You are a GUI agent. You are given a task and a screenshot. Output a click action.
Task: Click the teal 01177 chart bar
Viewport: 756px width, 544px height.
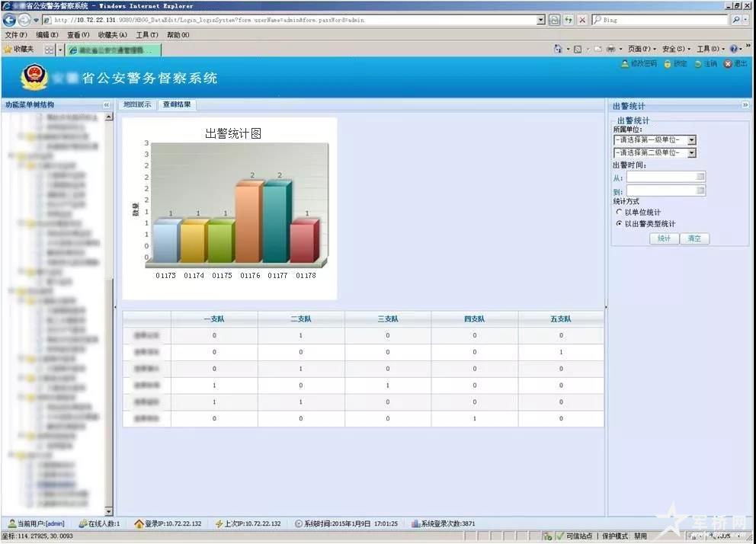(x=277, y=222)
